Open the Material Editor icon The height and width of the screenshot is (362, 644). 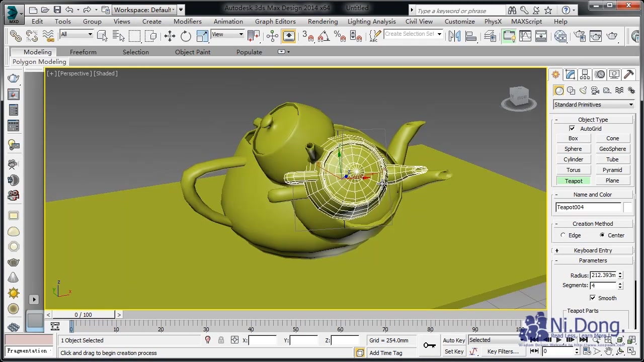[560, 36]
